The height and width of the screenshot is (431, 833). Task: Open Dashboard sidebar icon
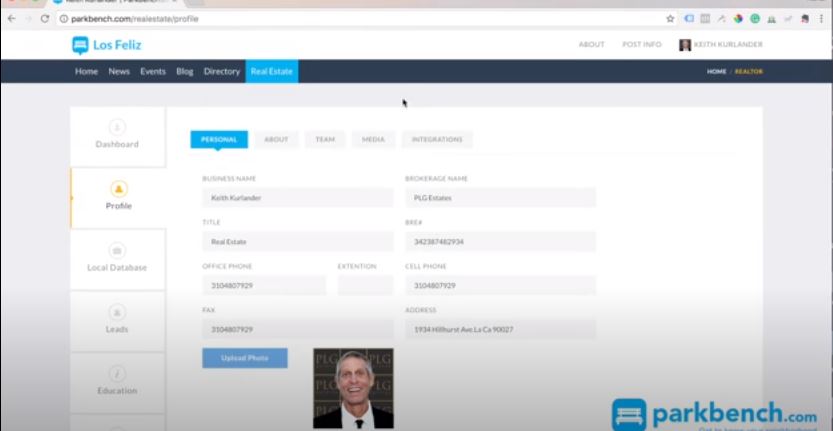click(x=117, y=128)
